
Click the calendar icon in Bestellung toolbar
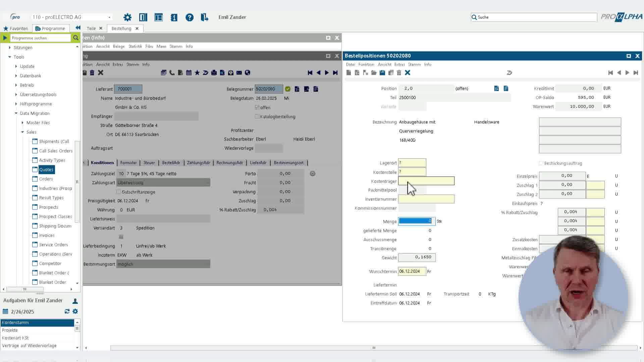coord(189,73)
